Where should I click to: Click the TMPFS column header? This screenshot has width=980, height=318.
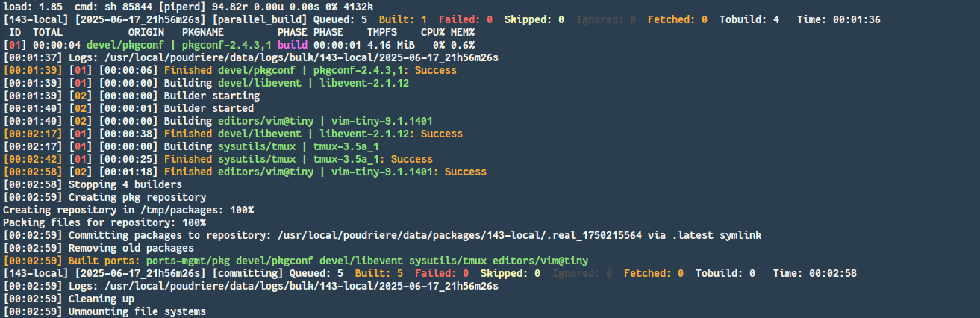coord(381,33)
